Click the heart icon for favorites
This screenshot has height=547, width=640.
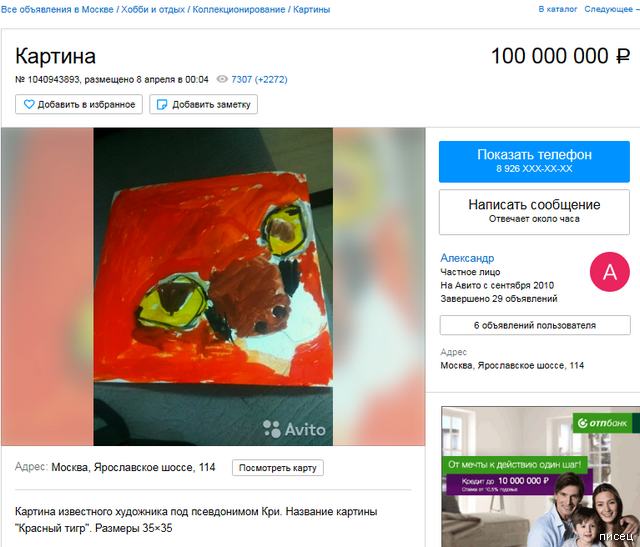point(29,105)
